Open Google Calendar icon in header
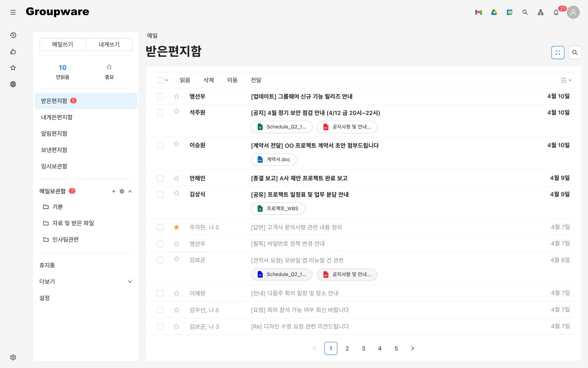Viewport: 588px width, 368px height. pos(509,12)
